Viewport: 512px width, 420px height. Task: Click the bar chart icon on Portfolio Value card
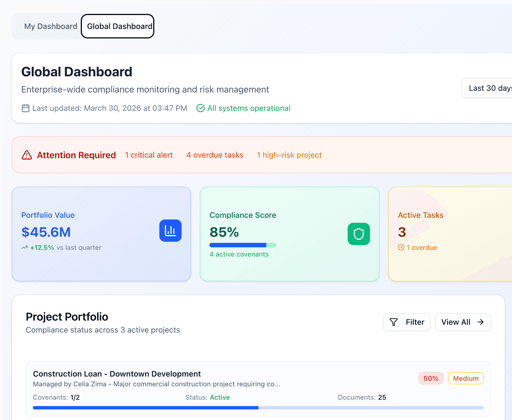[170, 231]
